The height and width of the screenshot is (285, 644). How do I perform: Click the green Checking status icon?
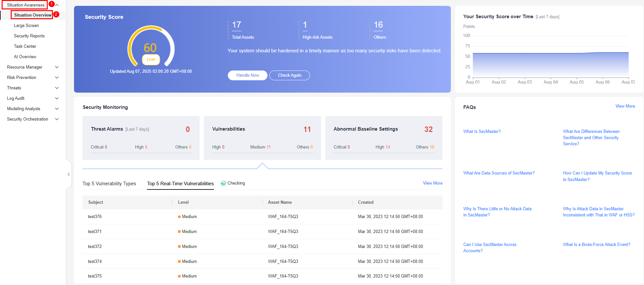pyautogui.click(x=223, y=183)
